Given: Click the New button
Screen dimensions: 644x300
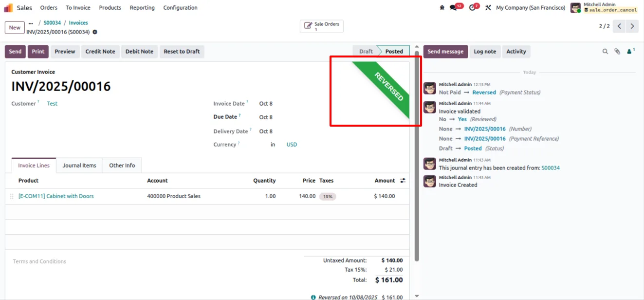Looking at the screenshot, I should point(15,27).
